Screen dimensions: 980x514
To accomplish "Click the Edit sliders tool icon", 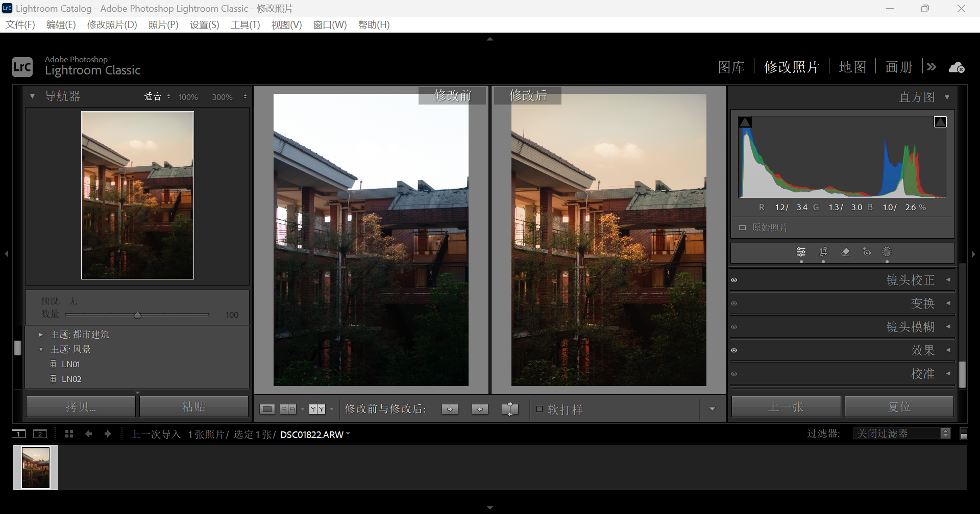I will (x=801, y=252).
